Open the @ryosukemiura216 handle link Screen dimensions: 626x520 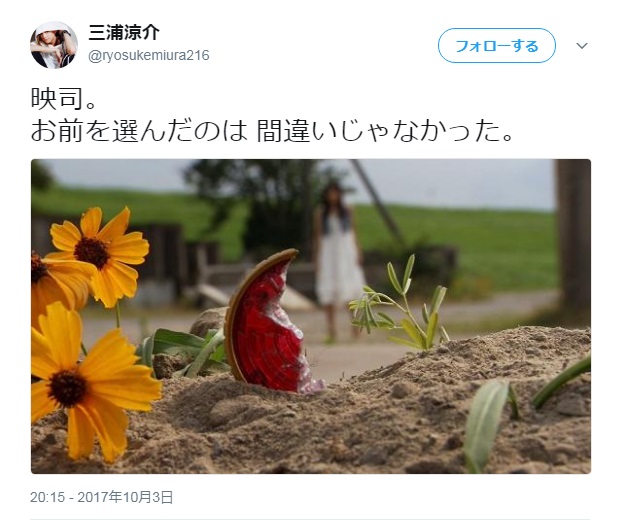point(149,55)
